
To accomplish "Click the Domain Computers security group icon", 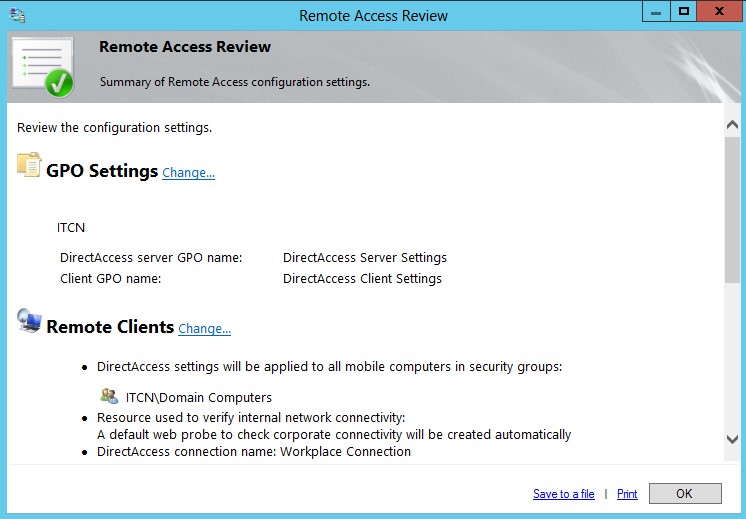I will [109, 397].
